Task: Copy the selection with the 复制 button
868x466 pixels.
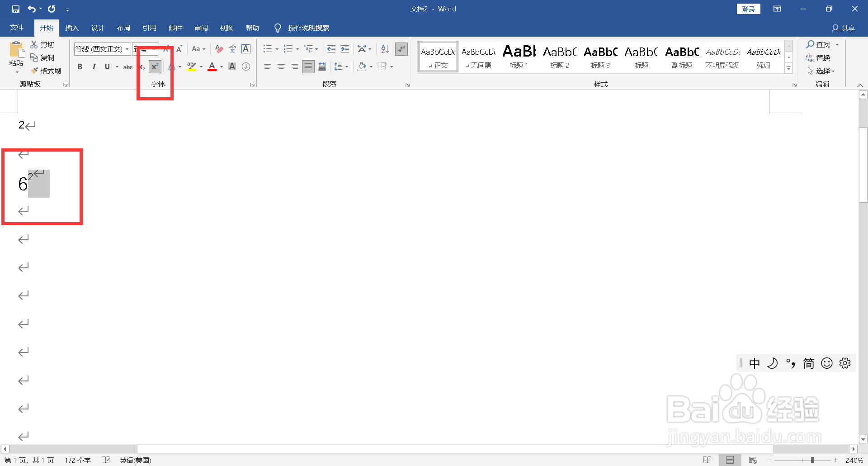Action: click(42, 57)
